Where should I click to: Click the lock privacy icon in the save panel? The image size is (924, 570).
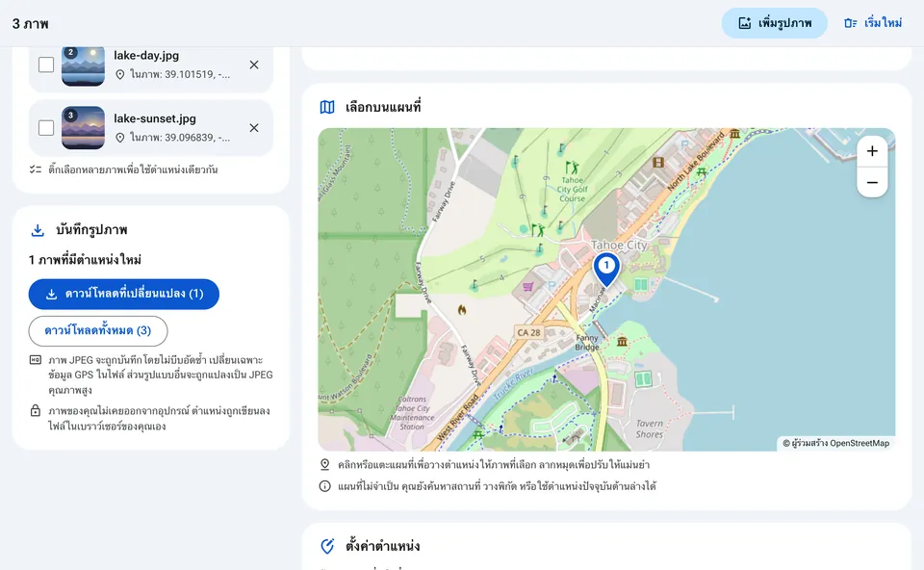click(x=36, y=411)
